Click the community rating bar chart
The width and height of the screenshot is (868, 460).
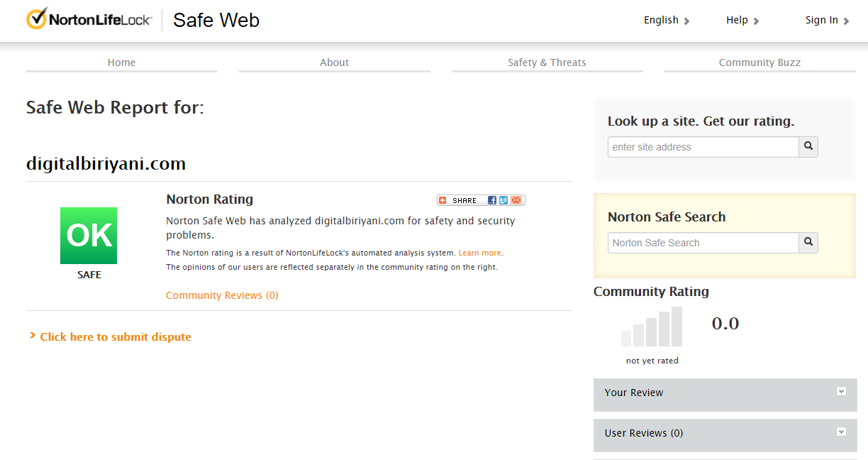click(652, 327)
